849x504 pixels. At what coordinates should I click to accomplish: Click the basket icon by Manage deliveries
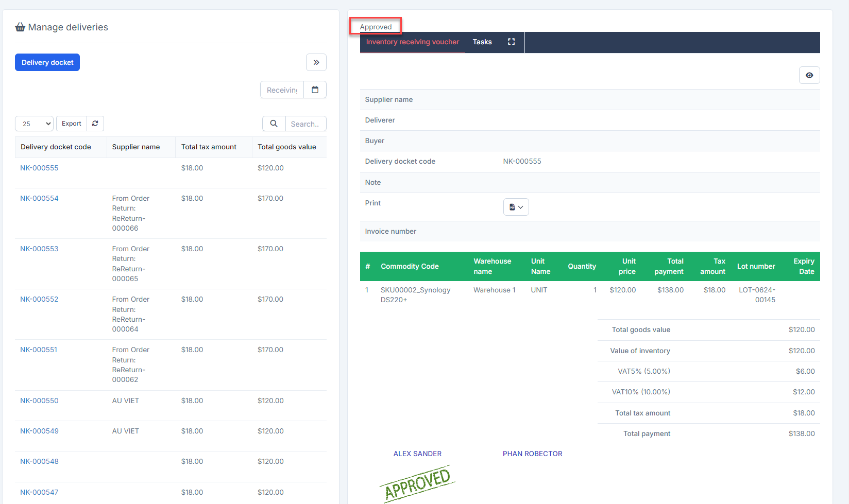click(x=20, y=27)
